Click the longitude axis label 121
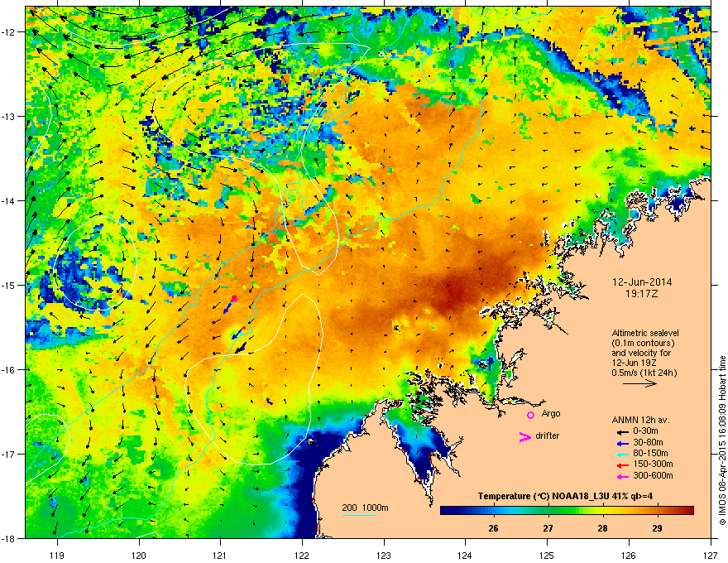The image size is (728, 563). click(x=221, y=555)
